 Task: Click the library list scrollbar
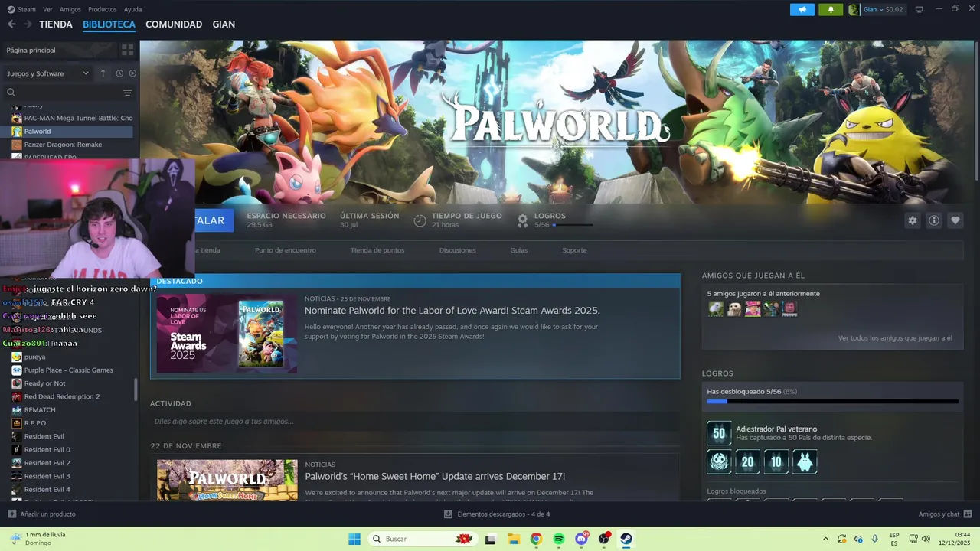coord(136,389)
